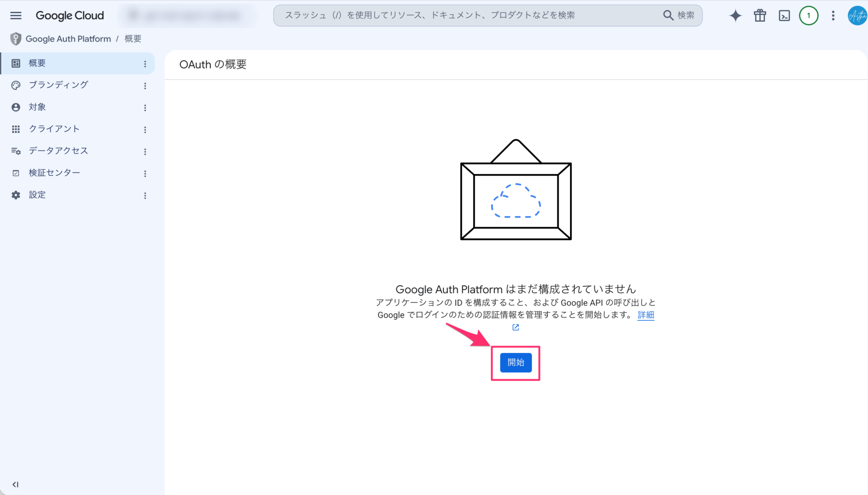Click the データアクセス list-gear icon
868x495 pixels.
(16, 151)
